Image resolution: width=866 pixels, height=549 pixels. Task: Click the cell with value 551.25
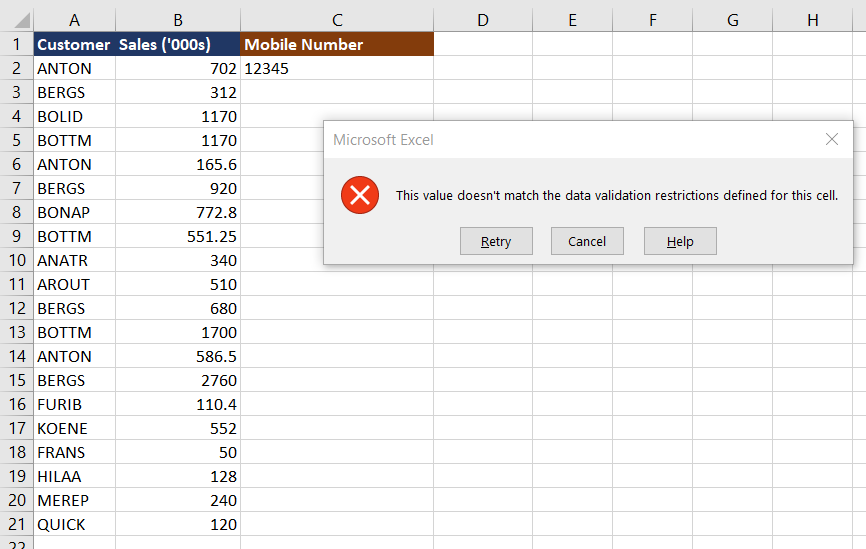178,236
